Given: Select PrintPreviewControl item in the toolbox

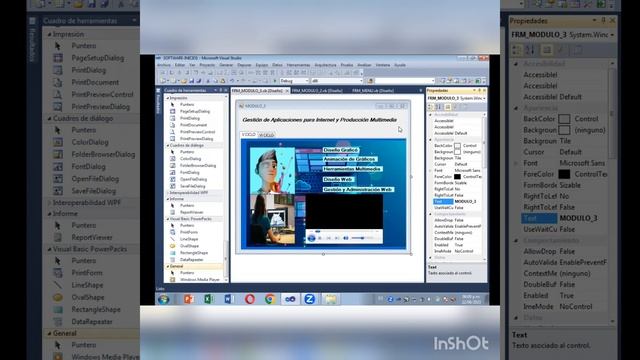Looking at the screenshot, I should [197, 132].
